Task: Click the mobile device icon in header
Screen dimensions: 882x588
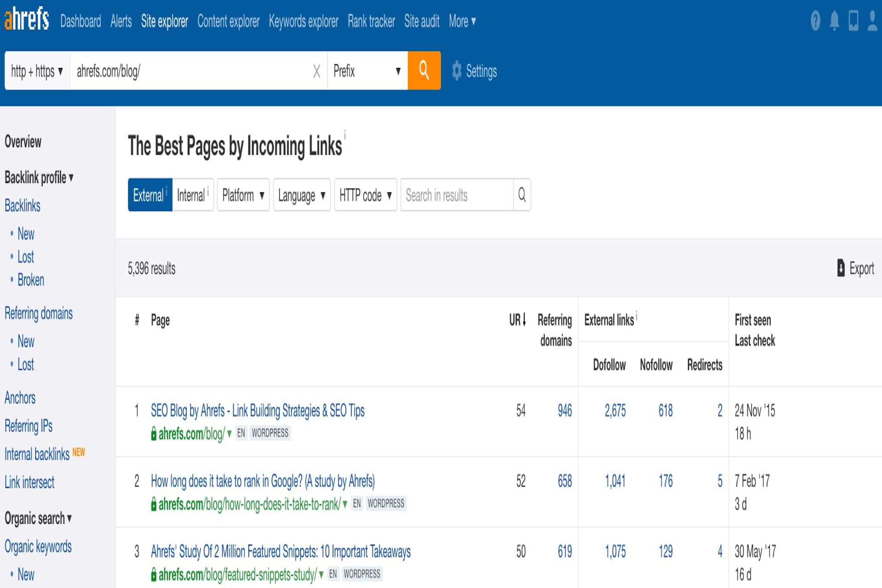Action: click(x=853, y=21)
